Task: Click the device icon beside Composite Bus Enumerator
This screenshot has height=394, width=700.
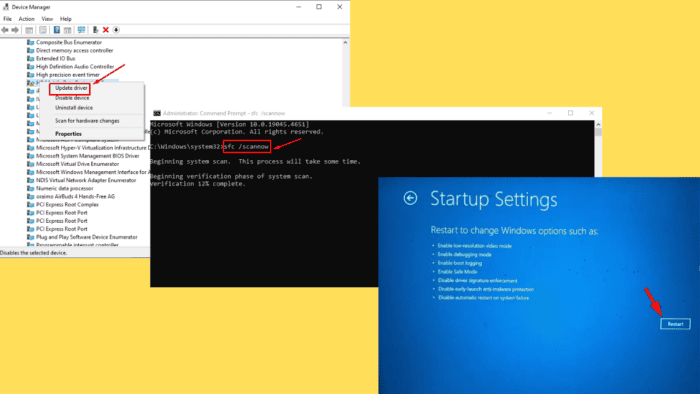Action: [30, 42]
